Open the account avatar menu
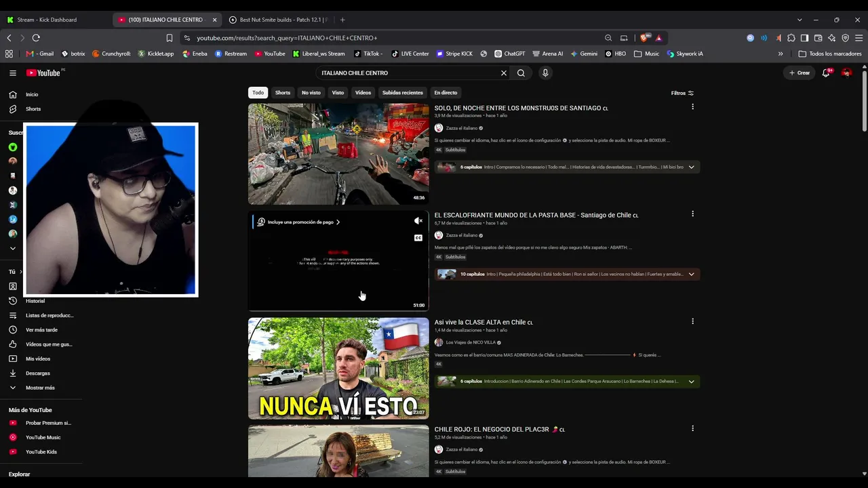 (x=846, y=73)
